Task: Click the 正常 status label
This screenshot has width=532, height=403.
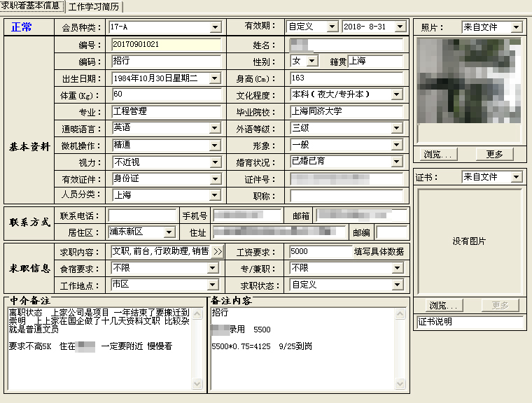Action: pyautogui.click(x=22, y=27)
